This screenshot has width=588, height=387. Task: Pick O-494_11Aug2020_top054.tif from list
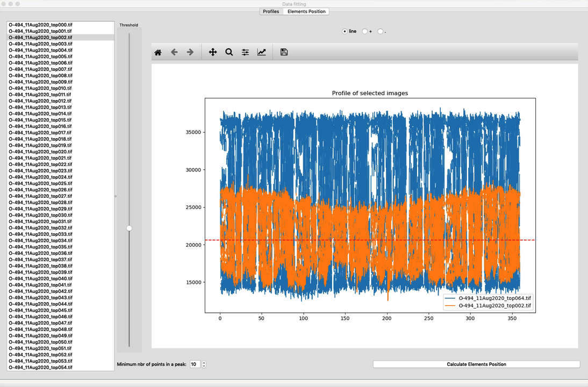(x=40, y=367)
